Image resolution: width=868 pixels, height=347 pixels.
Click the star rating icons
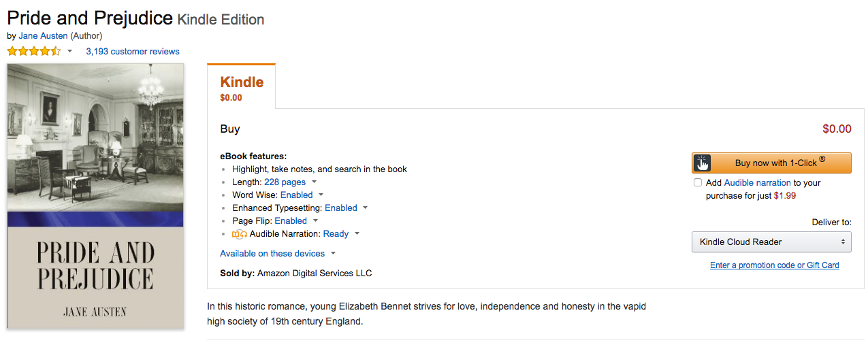point(34,51)
